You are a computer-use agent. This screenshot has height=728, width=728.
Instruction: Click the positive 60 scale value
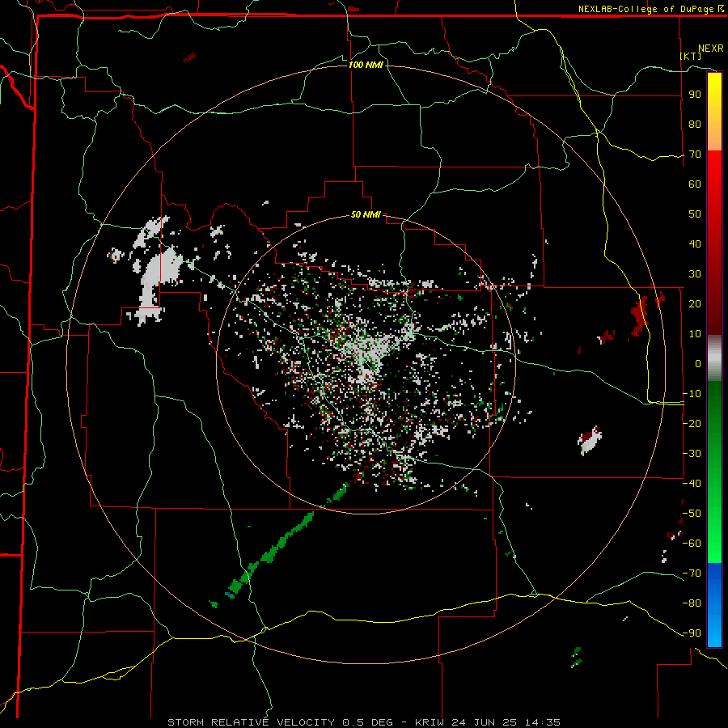pyautogui.click(x=695, y=184)
